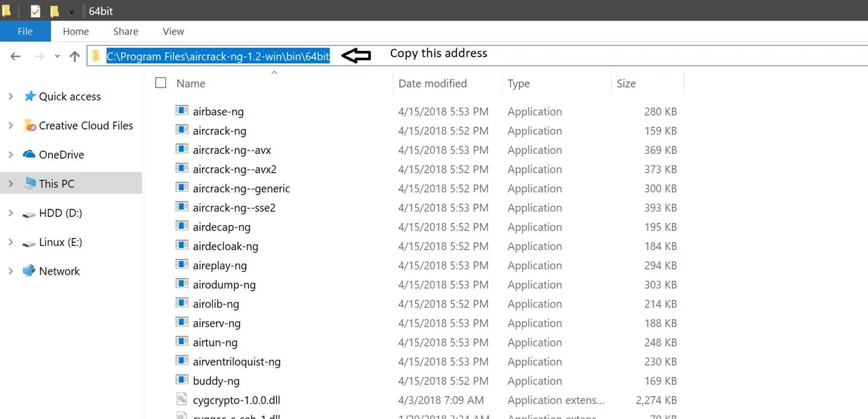Image resolution: width=868 pixels, height=419 pixels.
Task: Click the airventriloquist-ng file icon
Action: pyautogui.click(x=182, y=360)
